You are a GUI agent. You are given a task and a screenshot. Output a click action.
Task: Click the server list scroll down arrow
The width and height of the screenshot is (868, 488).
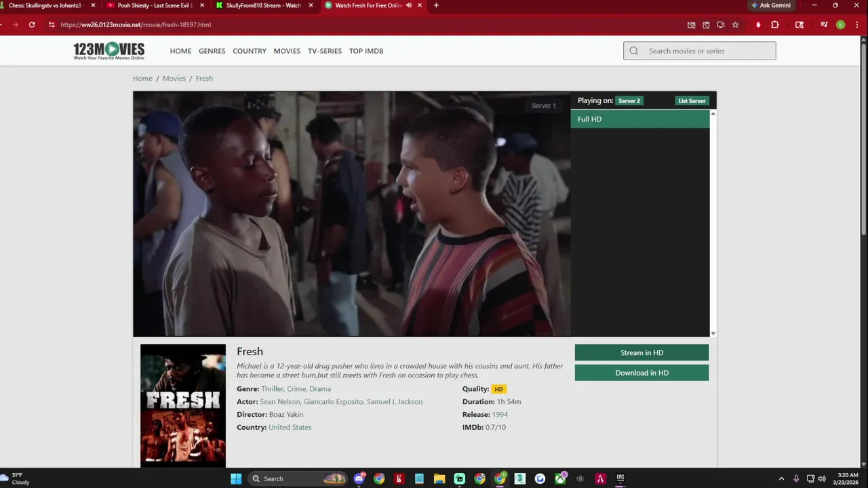[x=713, y=333]
